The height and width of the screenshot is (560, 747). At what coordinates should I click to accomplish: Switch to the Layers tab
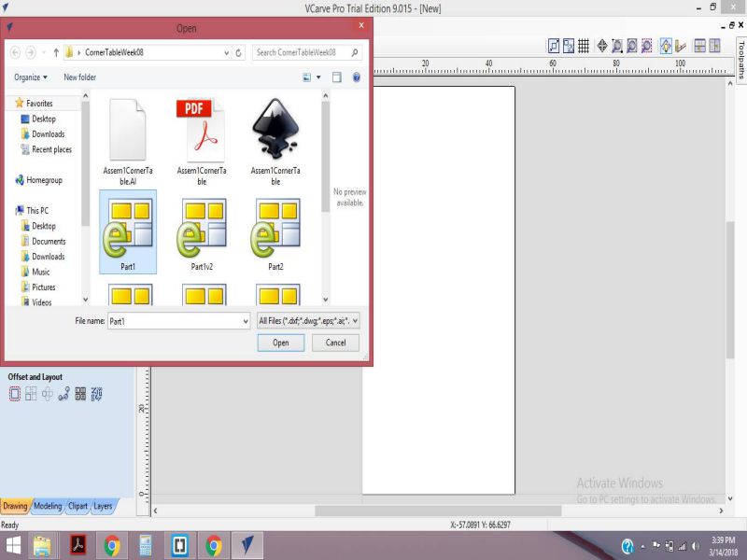coord(103,506)
